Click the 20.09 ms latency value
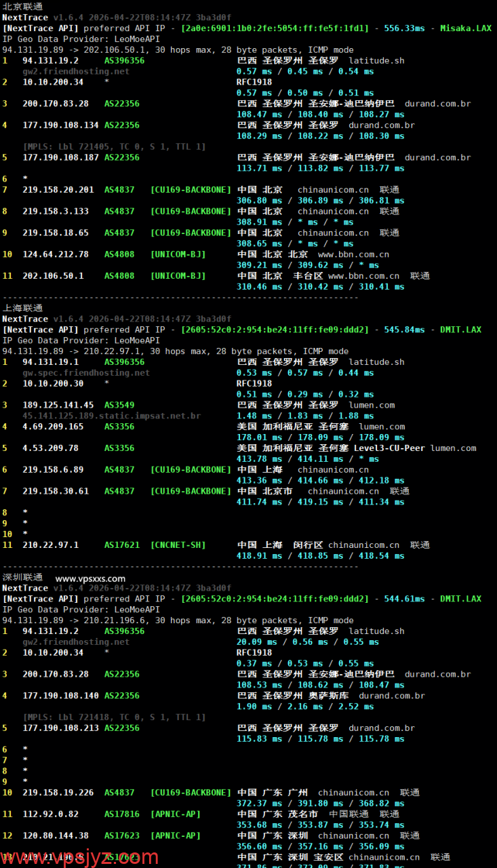Viewport: 497px width, 868px height. coord(256,642)
